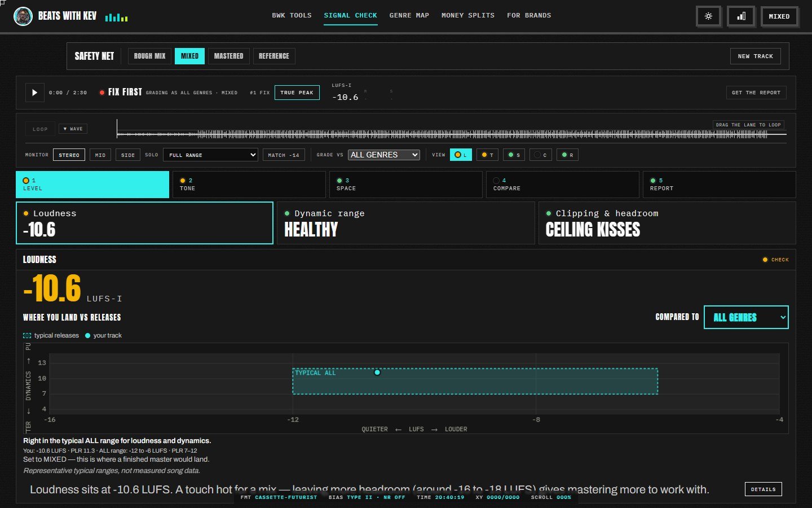Image resolution: width=812 pixels, height=508 pixels.
Task: Go to step 3 Space tab
Action: point(406,185)
